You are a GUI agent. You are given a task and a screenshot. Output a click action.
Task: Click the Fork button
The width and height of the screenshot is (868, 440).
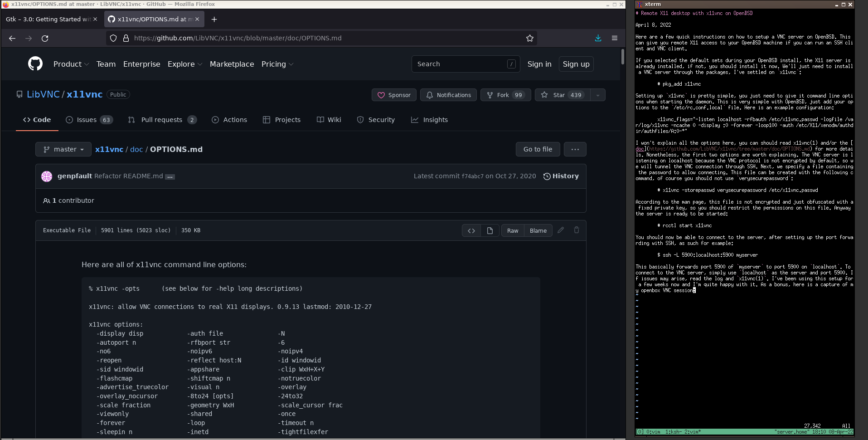tap(505, 95)
